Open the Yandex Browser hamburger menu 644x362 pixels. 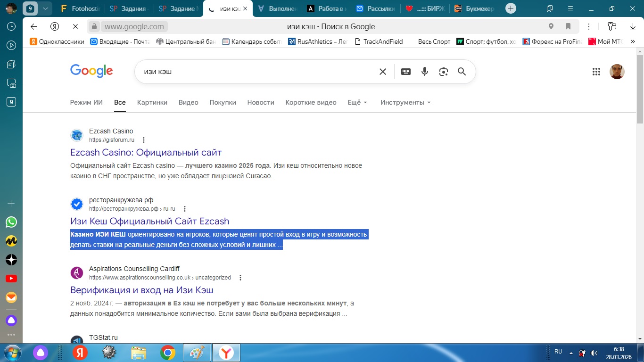click(570, 8)
